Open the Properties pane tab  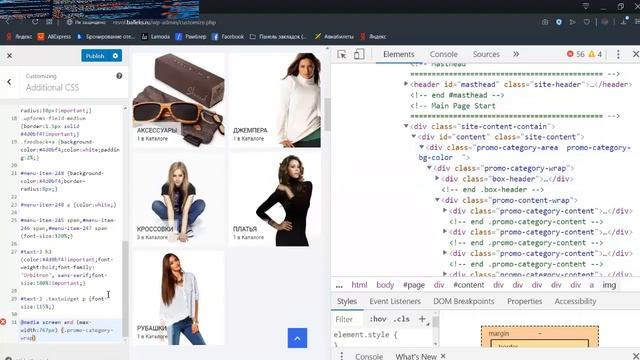point(524,301)
